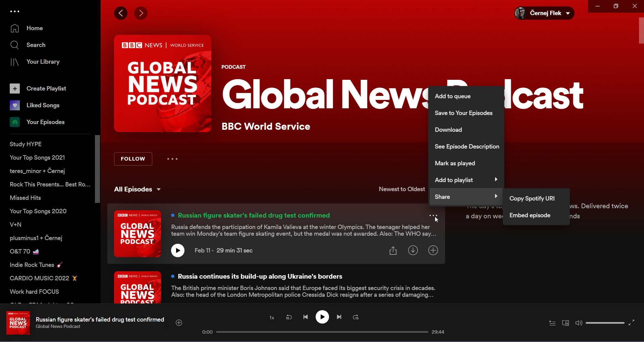Viewport: 644px width, 342px height.
Task: Mute the volume speaker icon
Action: [578, 323]
